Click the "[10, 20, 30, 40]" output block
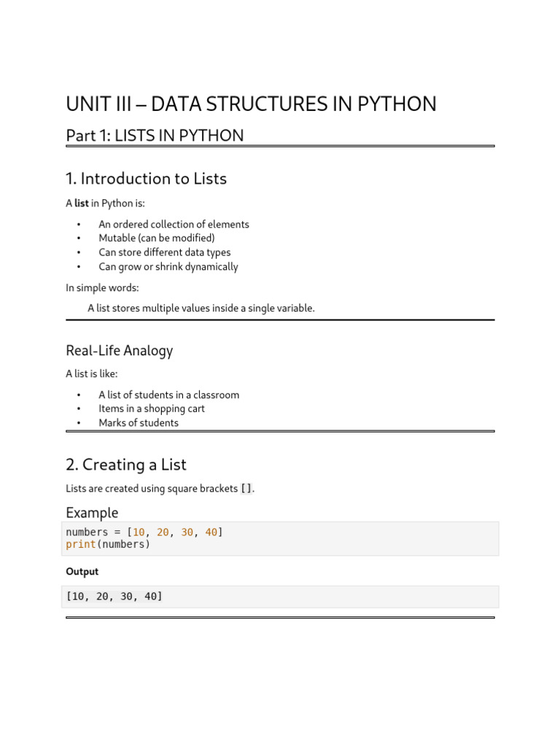This screenshot has height=747, width=560. coord(114,597)
